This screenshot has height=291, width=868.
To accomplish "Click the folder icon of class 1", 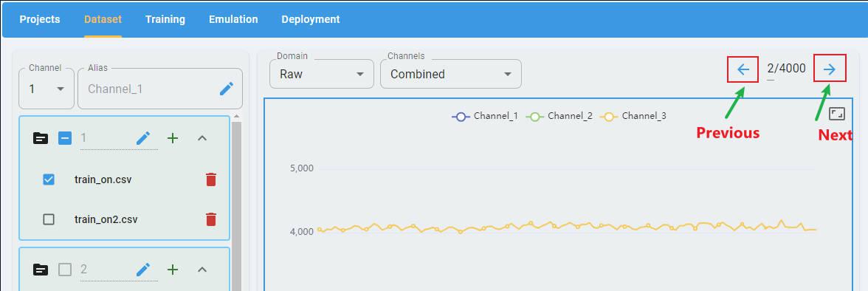I will (41, 138).
